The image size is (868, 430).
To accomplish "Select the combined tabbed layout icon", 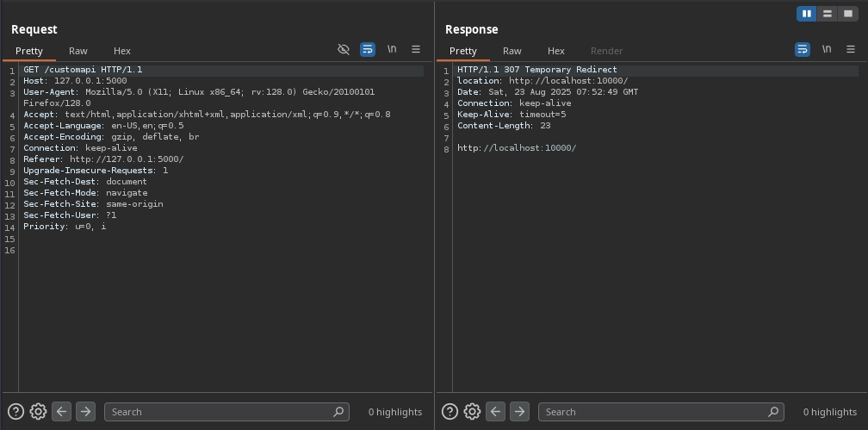I will [x=848, y=14].
